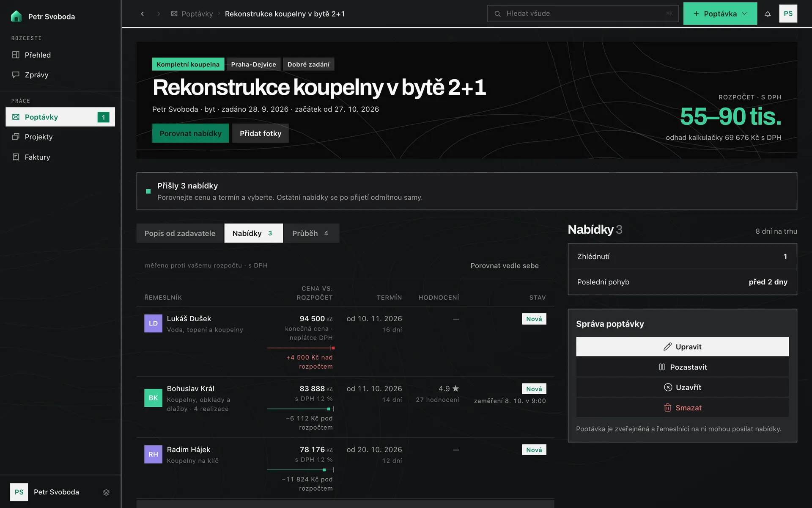Screen dimensions: 812x508
Task: Open Přehled in the sidebar
Action: coord(60,55)
